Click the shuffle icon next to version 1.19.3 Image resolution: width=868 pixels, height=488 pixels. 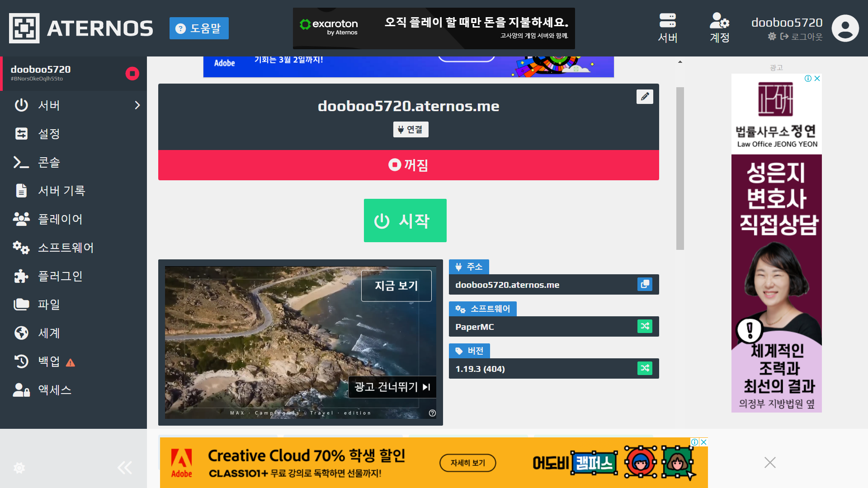point(645,368)
